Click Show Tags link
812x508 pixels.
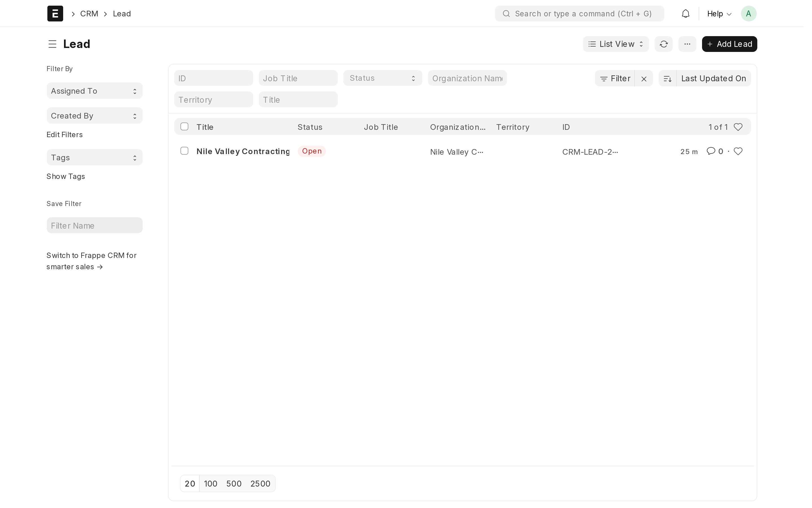pyautogui.click(x=65, y=176)
